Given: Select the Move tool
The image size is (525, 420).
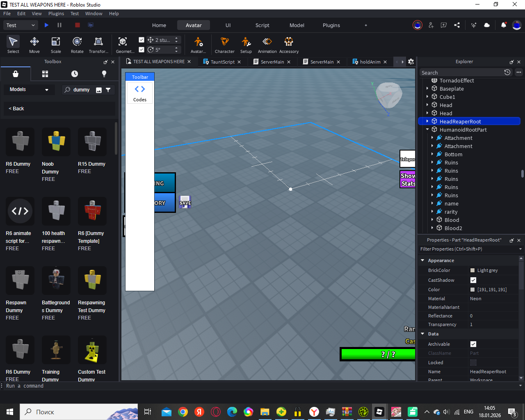Looking at the screenshot, I should 34,45.
